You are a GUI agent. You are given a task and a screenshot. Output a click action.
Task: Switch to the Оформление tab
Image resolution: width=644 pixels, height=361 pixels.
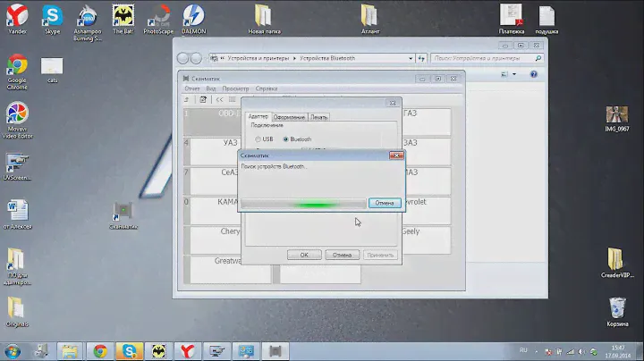point(290,117)
